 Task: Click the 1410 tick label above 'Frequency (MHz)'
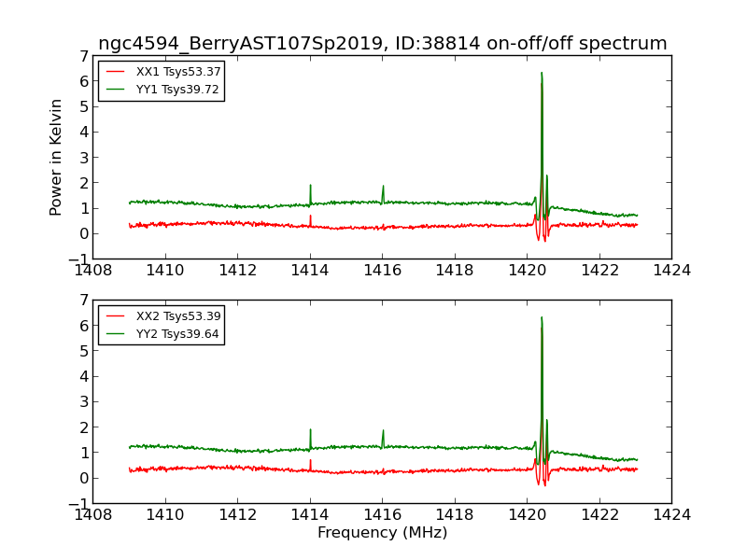[x=165, y=515]
